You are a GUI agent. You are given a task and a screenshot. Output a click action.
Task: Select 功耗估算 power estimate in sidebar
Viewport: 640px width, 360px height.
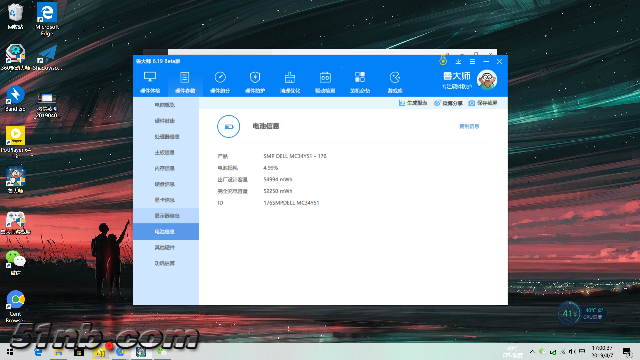(x=166, y=263)
